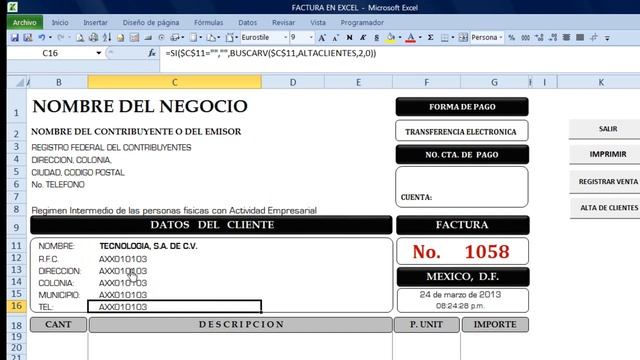Switch to the Vista ribbon tab

tap(318, 22)
